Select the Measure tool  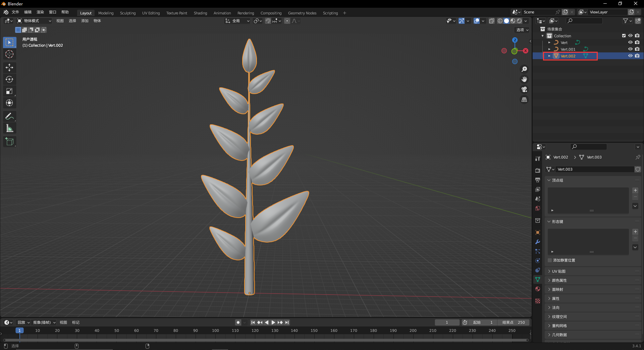point(9,128)
